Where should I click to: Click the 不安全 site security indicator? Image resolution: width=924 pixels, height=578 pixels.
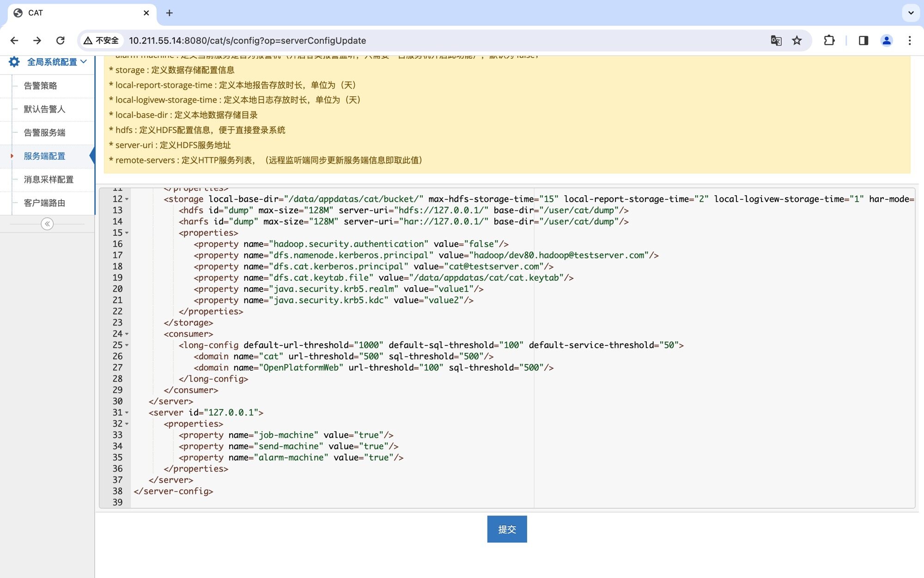[x=102, y=41]
